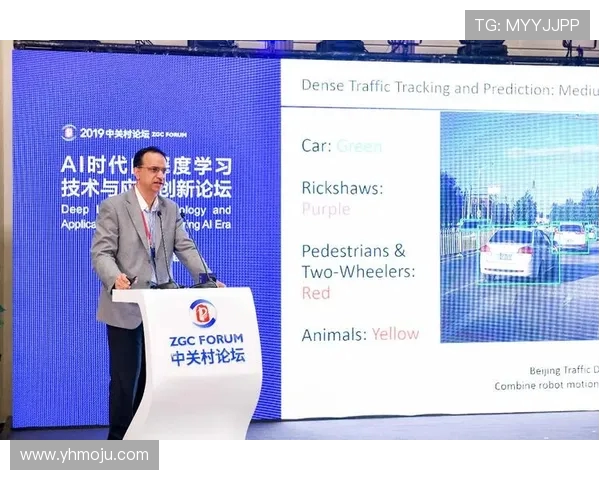Click the '2019中关村论坛' heading on the blue screen

pyautogui.click(x=114, y=133)
